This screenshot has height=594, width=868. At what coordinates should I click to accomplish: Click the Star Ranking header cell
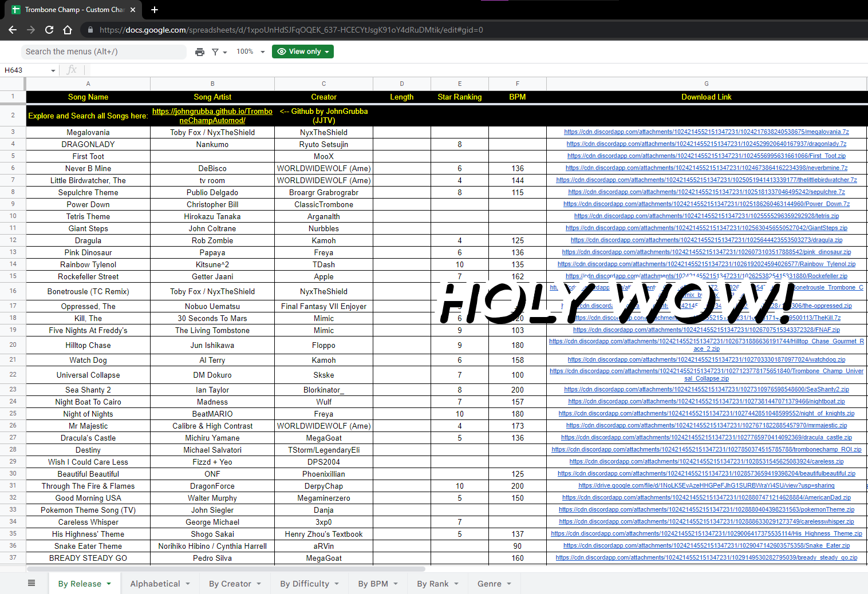460,97
